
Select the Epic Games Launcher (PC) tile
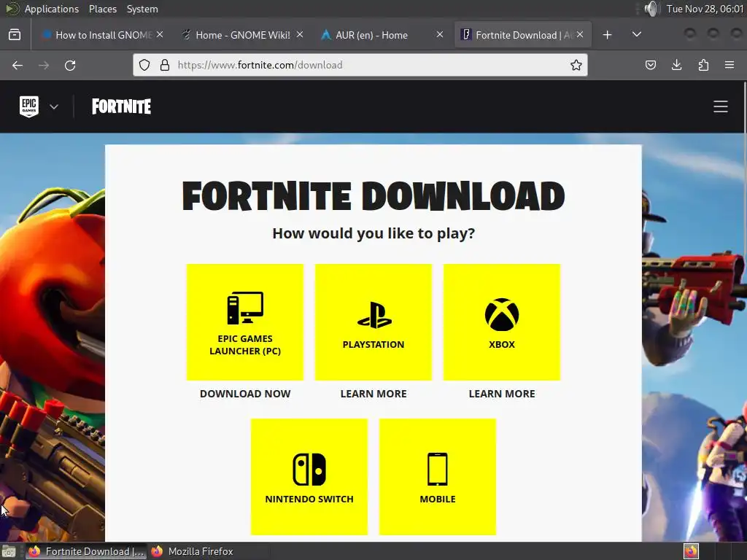point(245,322)
